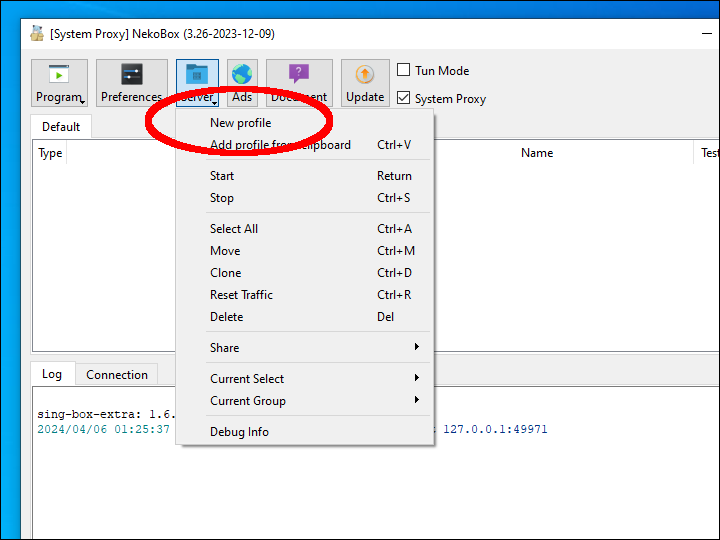Select the Default group tab
720x540 pixels.
pyautogui.click(x=61, y=127)
